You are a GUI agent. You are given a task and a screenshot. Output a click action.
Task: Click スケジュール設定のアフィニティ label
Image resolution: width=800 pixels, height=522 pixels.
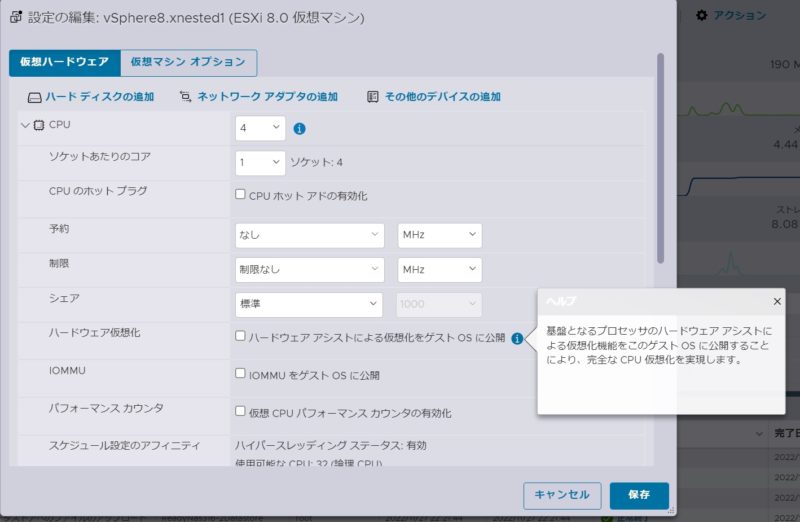click(124, 445)
